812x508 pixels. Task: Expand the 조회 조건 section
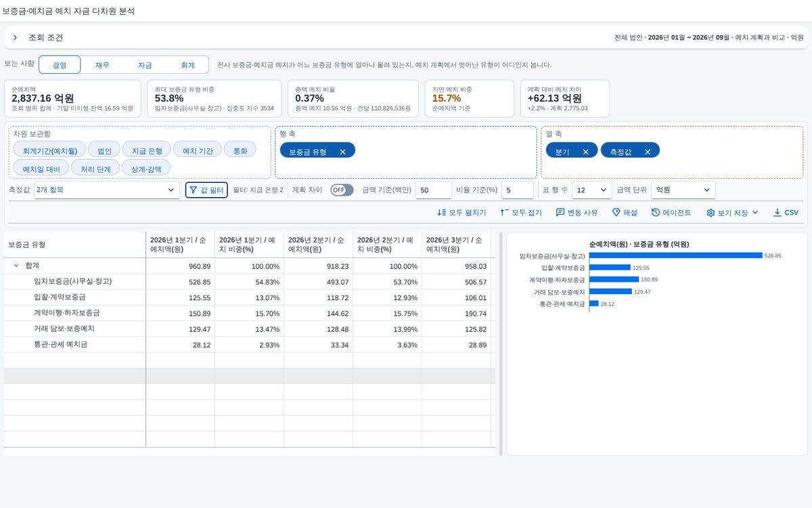pos(15,38)
